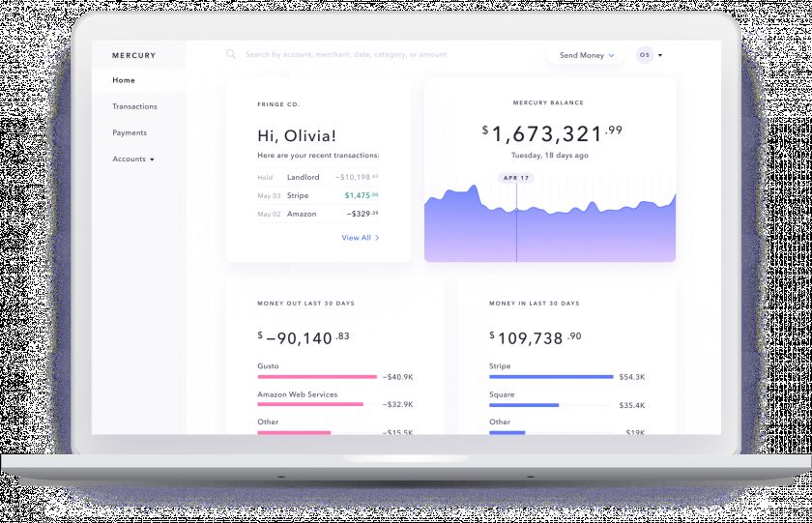Open the account menu caret beside OS
Screen dimensions: 812x523
point(660,55)
